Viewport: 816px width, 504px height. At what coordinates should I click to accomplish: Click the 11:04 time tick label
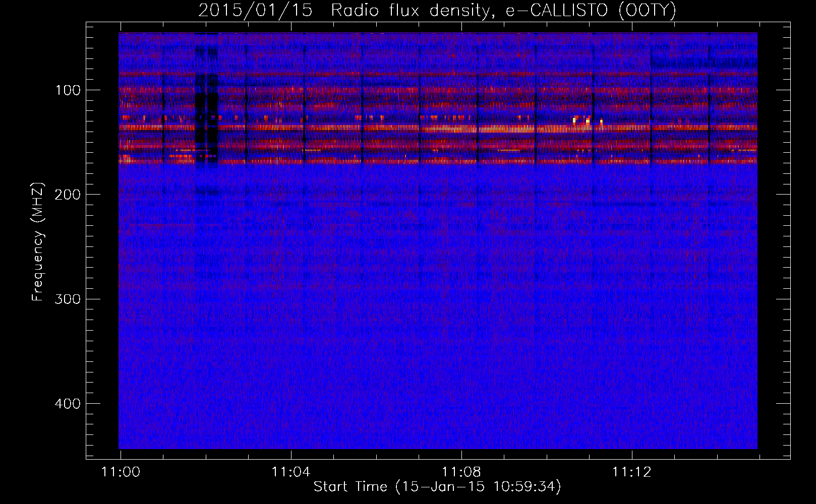click(291, 472)
